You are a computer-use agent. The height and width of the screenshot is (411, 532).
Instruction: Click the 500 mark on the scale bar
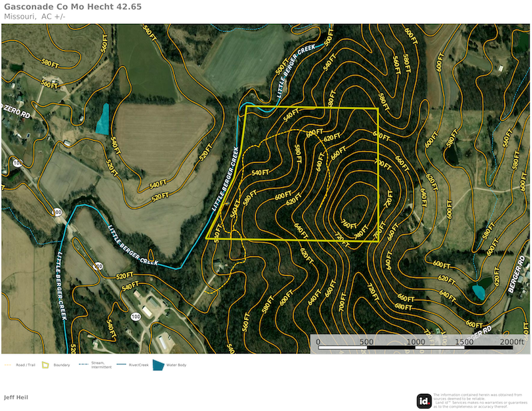tap(366, 342)
